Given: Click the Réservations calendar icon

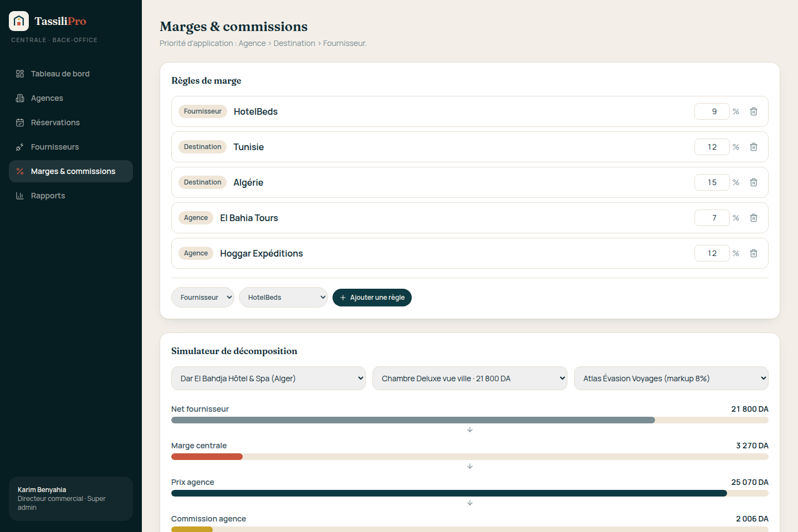Looking at the screenshot, I should (20, 122).
